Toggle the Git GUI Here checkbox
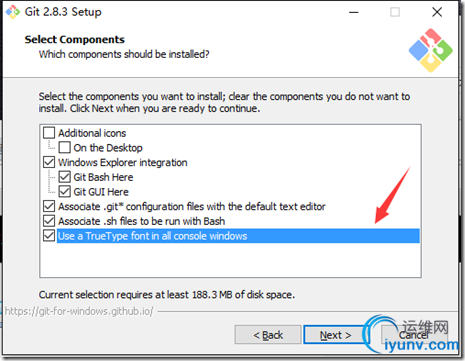The width and height of the screenshot is (465, 361). (65, 192)
